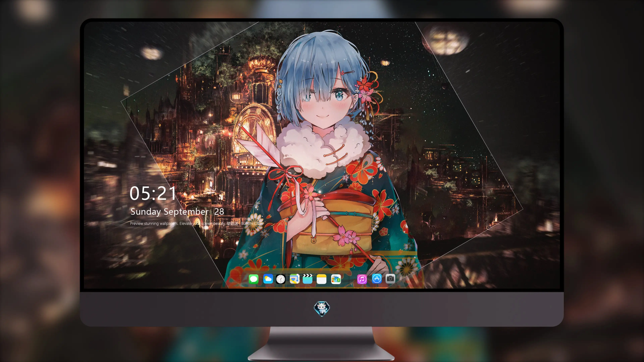
Task: Launch the clapperboard Videos app
Action: pos(308,279)
